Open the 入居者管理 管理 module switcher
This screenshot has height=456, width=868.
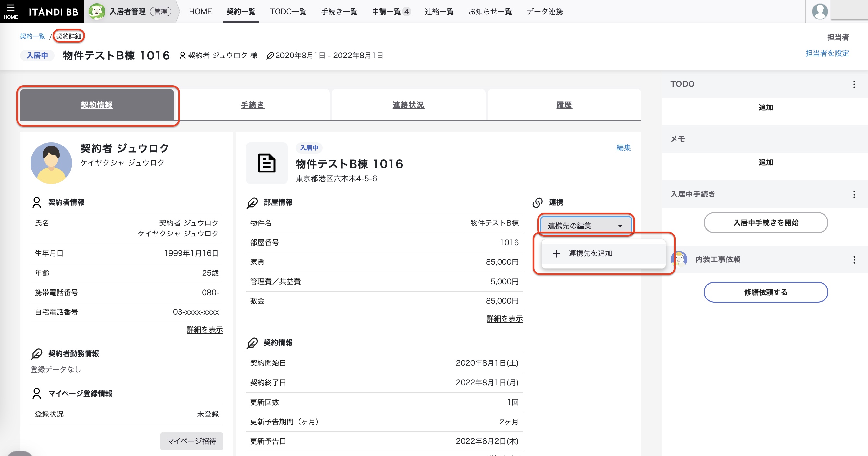coord(131,11)
